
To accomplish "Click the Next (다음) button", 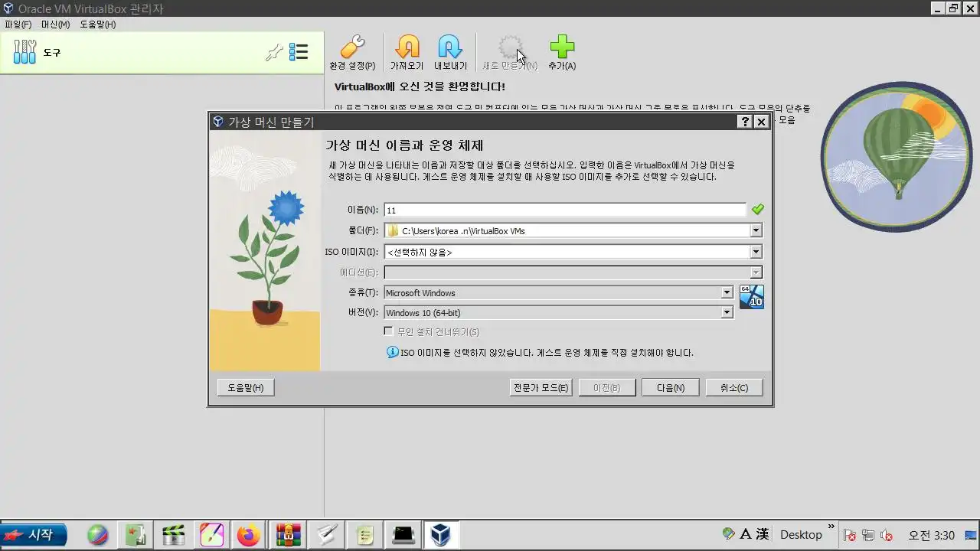I will pyautogui.click(x=671, y=387).
